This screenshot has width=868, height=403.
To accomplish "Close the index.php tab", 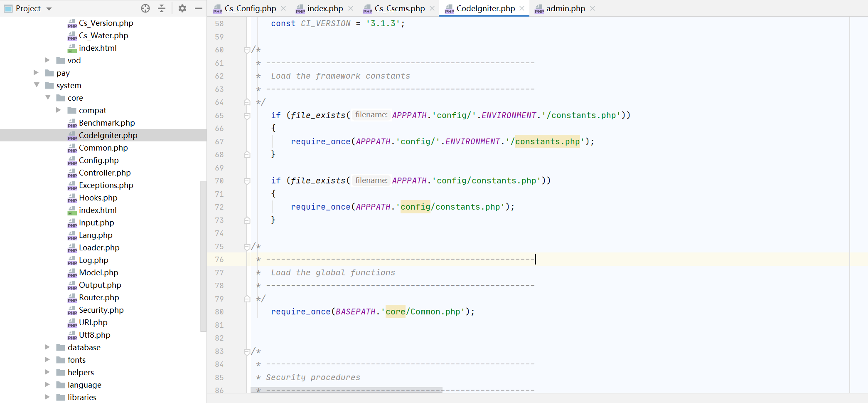I will coord(351,8).
